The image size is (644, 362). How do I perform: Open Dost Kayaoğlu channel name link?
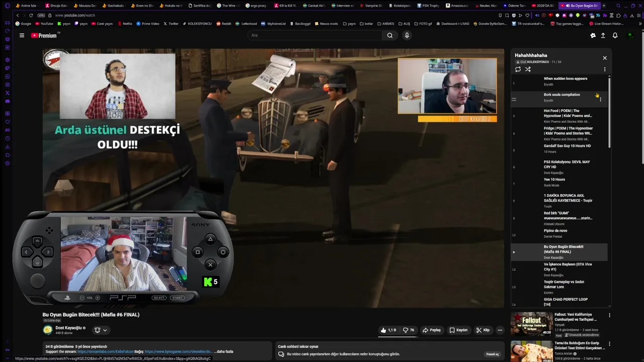coord(68,328)
